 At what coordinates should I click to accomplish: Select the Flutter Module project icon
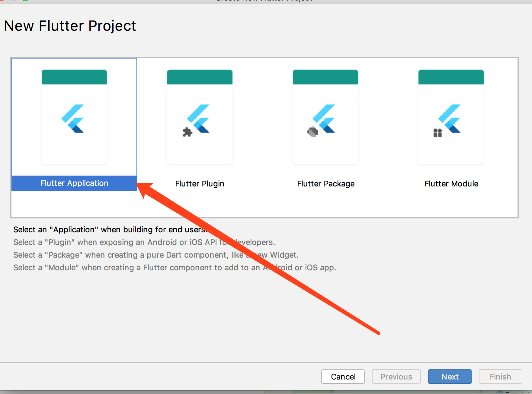click(x=451, y=117)
